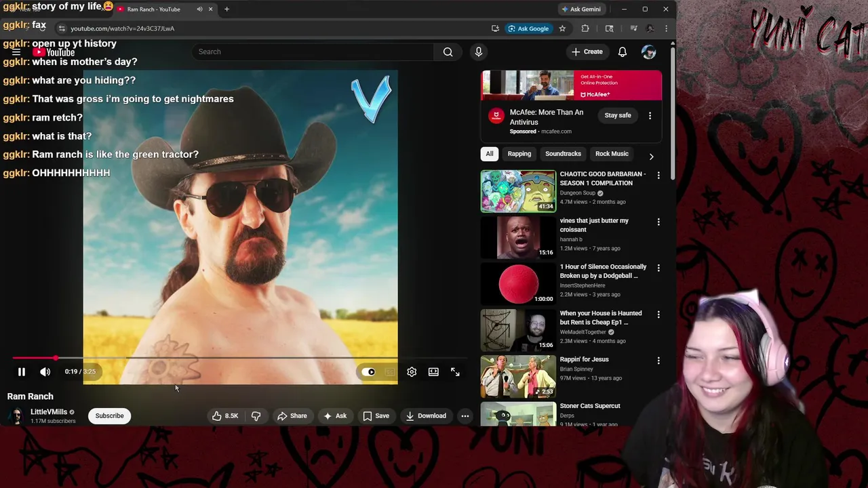
Task: Switch to theater mode
Action: [433, 371]
